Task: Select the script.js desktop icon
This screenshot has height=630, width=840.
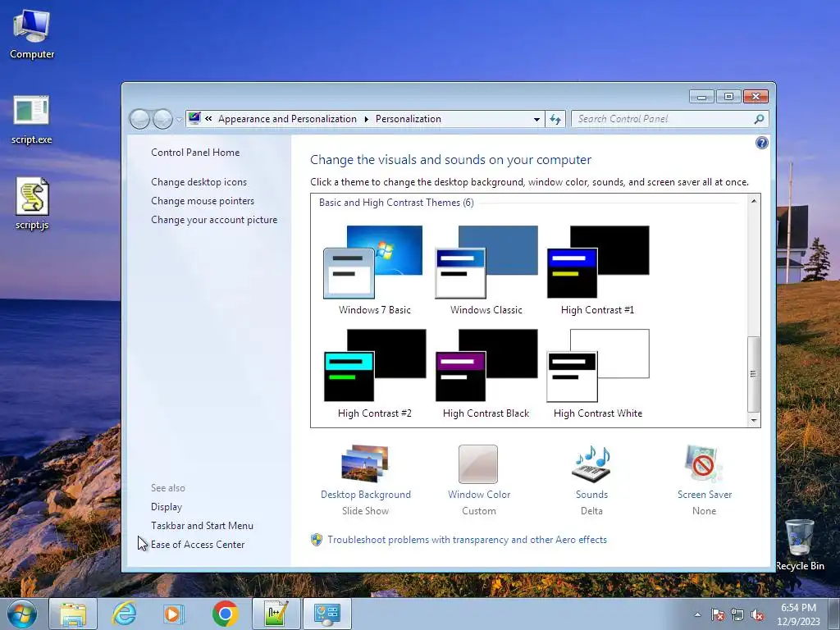Action: click(32, 203)
